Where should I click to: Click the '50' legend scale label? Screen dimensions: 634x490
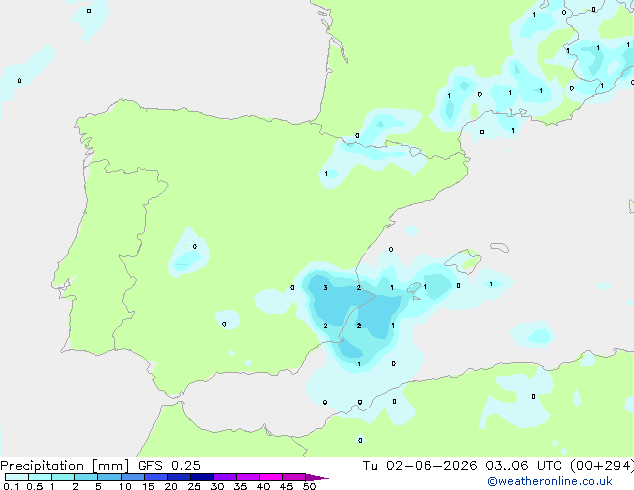(309, 486)
